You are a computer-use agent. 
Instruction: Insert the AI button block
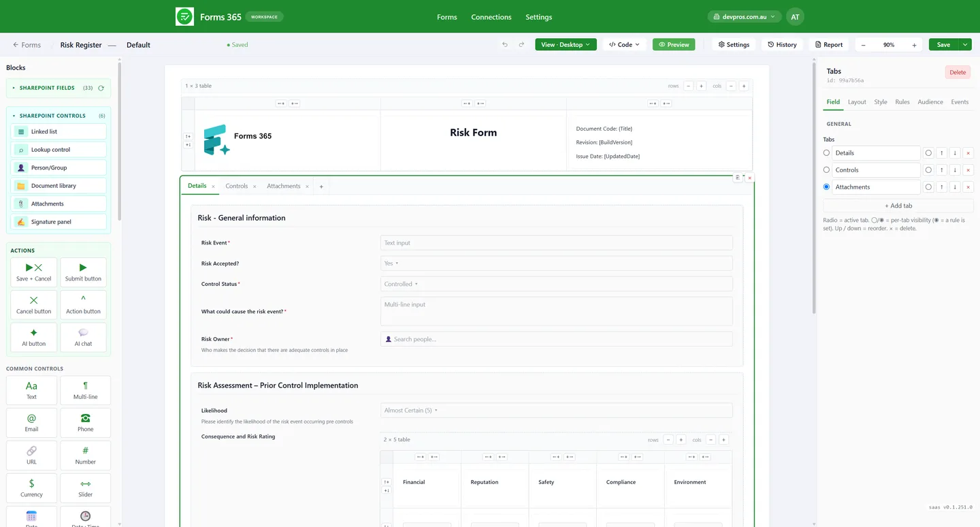(x=33, y=338)
